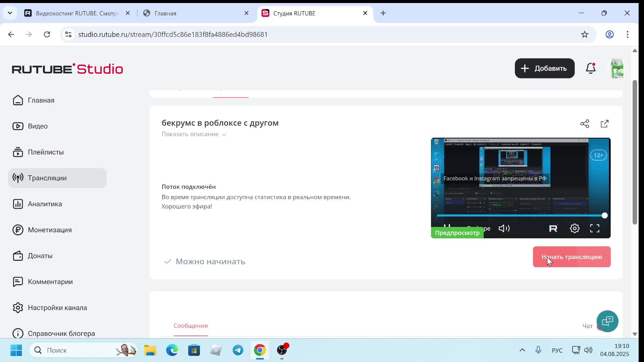Open the notifications bell
Image resolution: width=644 pixels, height=362 pixels.
[590, 68]
